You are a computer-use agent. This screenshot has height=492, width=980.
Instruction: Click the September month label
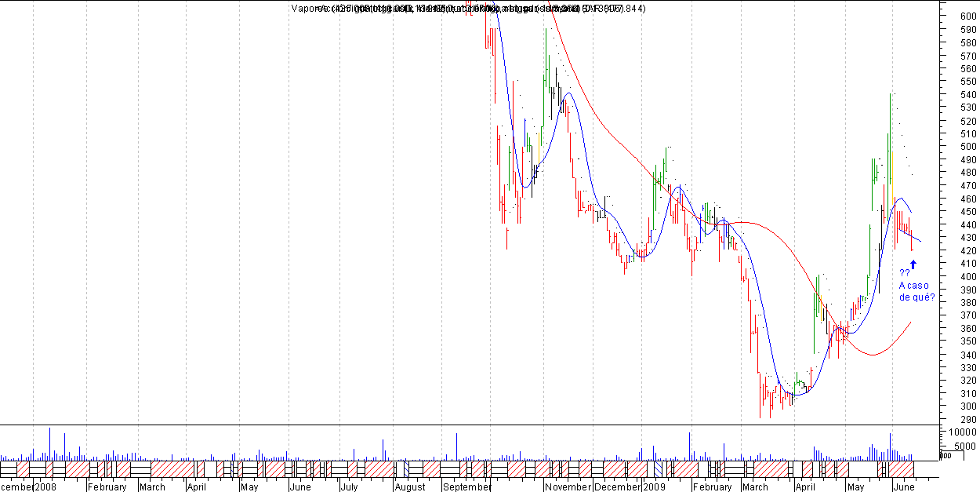coord(467,487)
